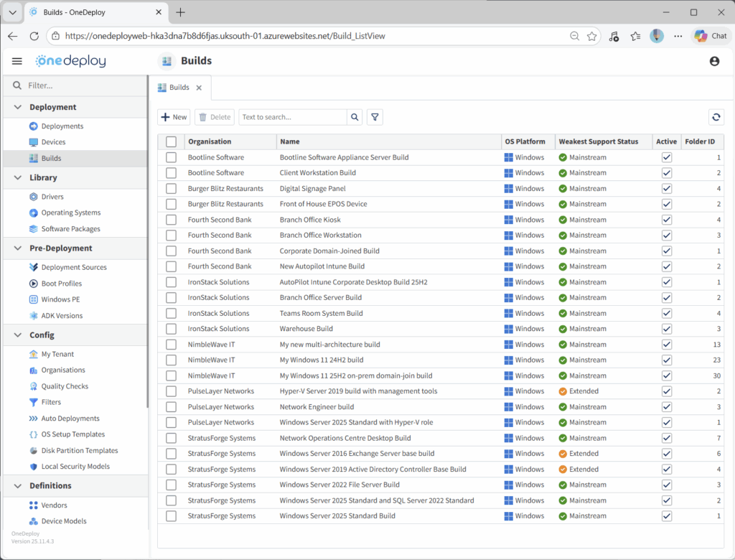The image size is (735, 560).
Task: Open the hamburger navigation menu
Action: click(17, 61)
